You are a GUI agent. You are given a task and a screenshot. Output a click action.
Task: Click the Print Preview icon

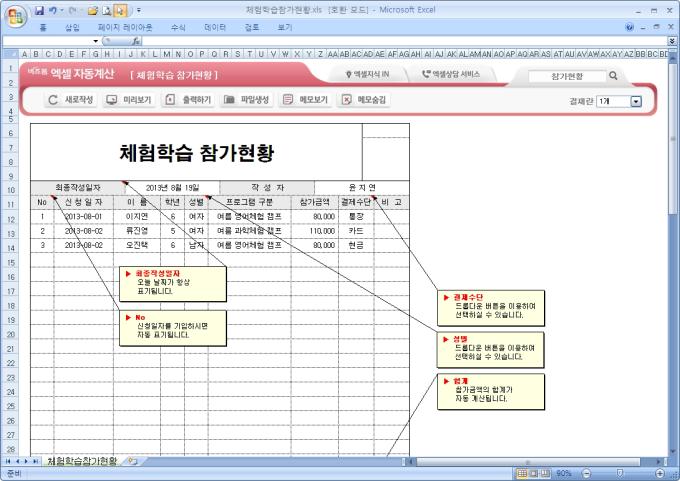(x=107, y=10)
